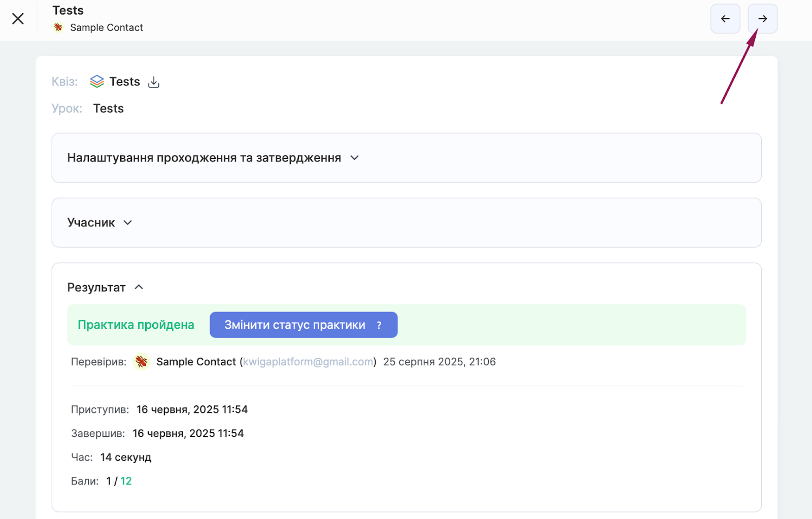Screen dimensions: 812x519
Task: Open the Tests quiz name next to Квіз
Action: pyautogui.click(x=124, y=82)
